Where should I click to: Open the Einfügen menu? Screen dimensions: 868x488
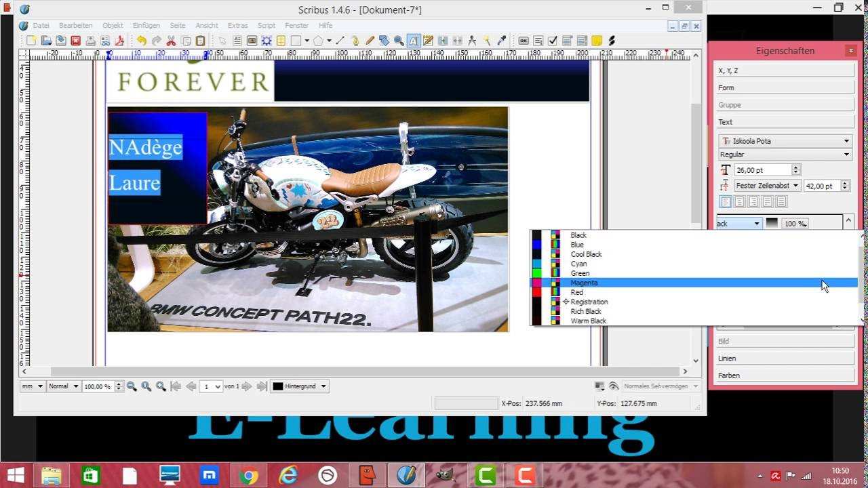pyautogui.click(x=146, y=26)
